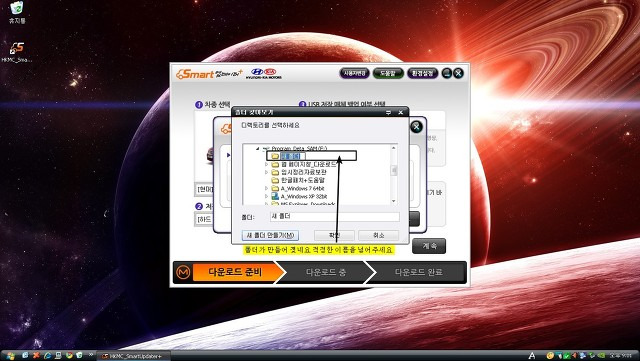Open the Recycle Bin desktop icon
Image resolution: width=640 pixels, height=361 pixels.
click(17, 12)
